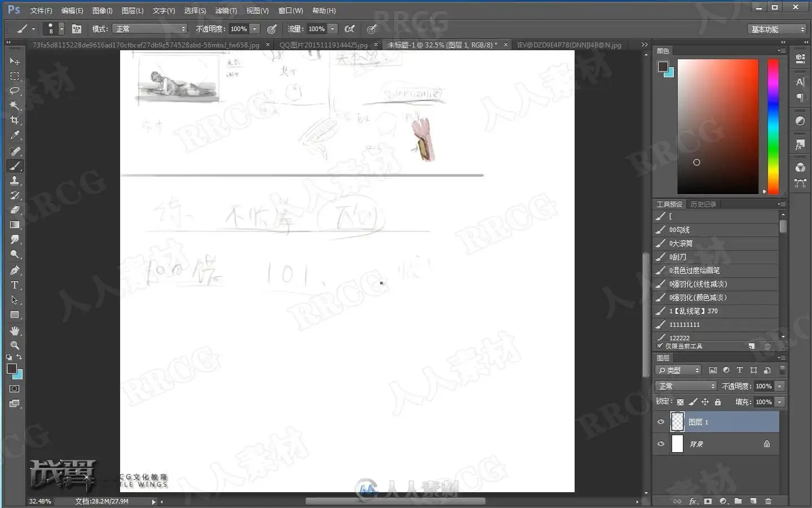812x508 pixels.
Task: Select the Crop tool
Action: point(15,120)
